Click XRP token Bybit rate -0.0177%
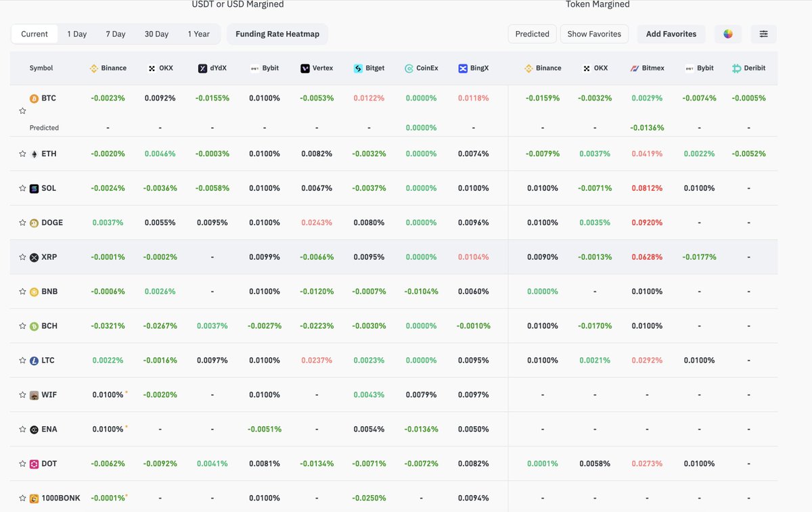 [699, 257]
